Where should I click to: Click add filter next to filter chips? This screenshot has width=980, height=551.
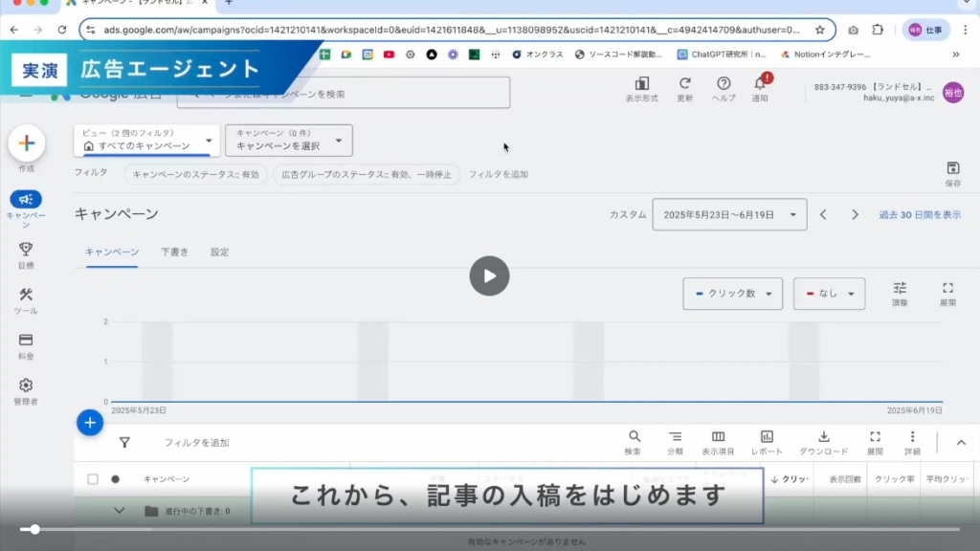click(498, 174)
